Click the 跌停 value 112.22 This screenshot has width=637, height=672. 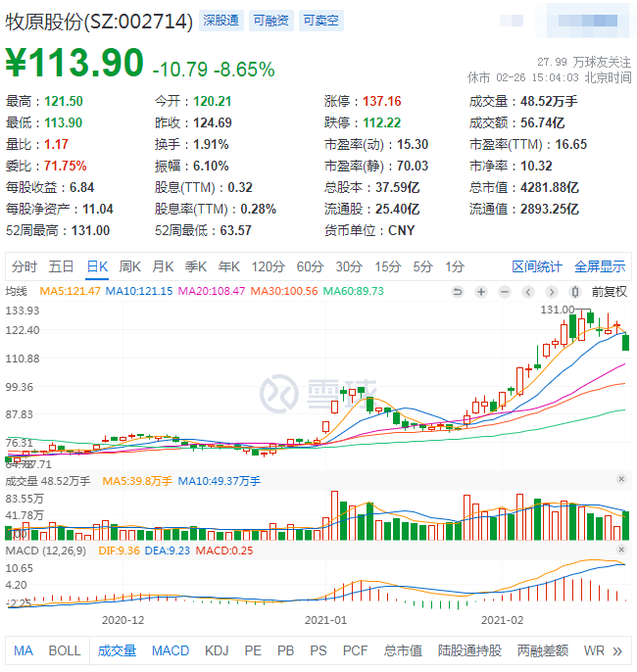pos(382,122)
